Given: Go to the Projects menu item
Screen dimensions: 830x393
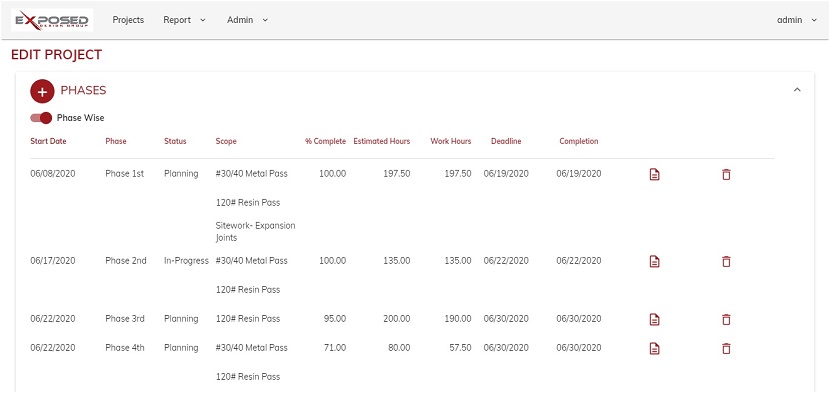Looking at the screenshot, I should [x=128, y=20].
